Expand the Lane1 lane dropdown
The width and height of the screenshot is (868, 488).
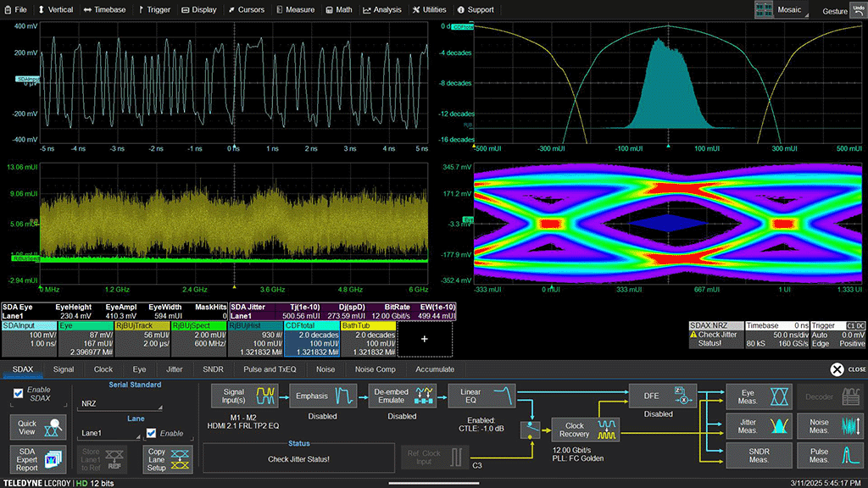click(x=108, y=433)
